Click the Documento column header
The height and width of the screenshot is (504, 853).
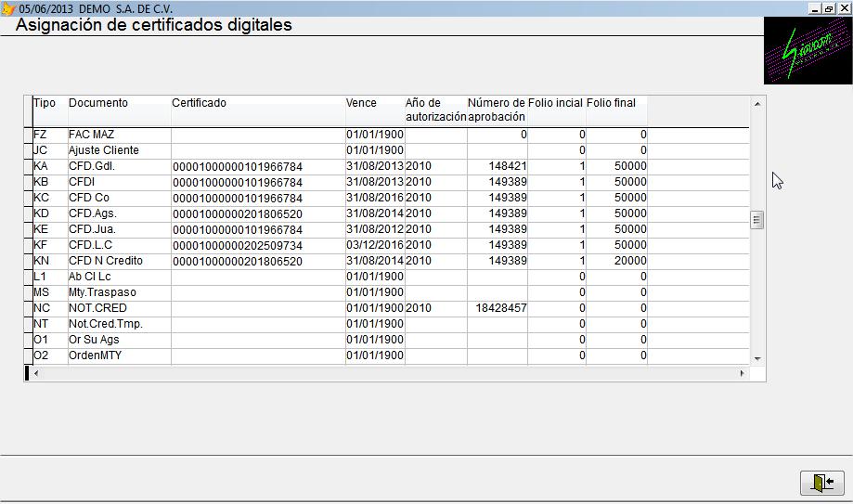coord(119,110)
